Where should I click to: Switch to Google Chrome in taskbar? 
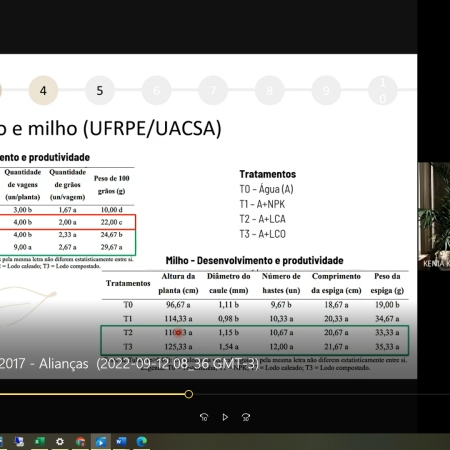80,442
